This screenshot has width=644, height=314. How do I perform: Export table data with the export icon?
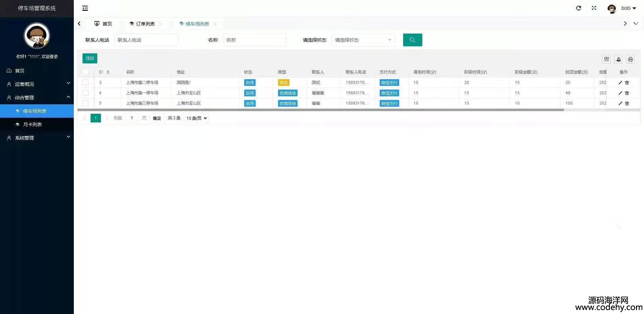pos(619,59)
